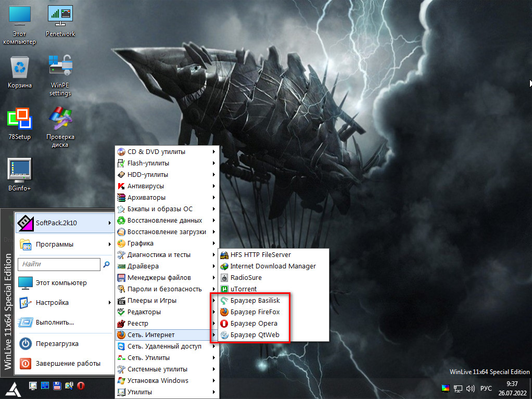Open the Редакторы category
Image resolution: width=532 pixels, height=399 pixels.
(167, 312)
